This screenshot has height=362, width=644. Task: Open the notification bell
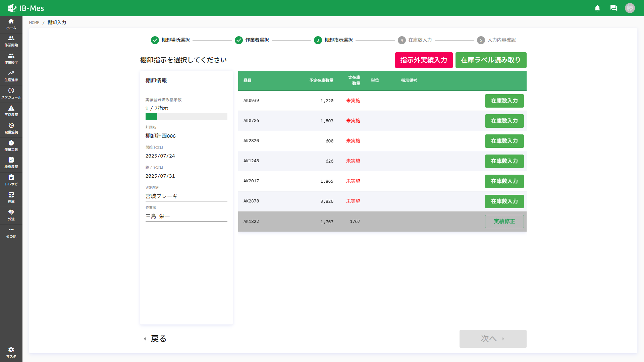(597, 8)
